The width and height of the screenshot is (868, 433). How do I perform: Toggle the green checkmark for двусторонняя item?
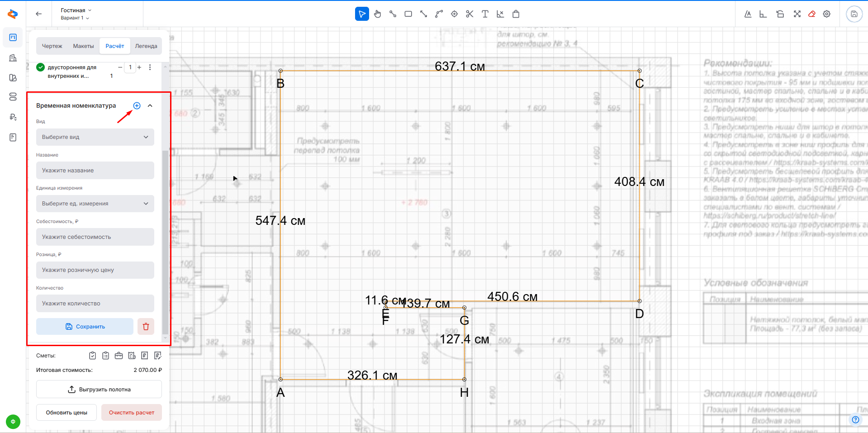tap(41, 67)
